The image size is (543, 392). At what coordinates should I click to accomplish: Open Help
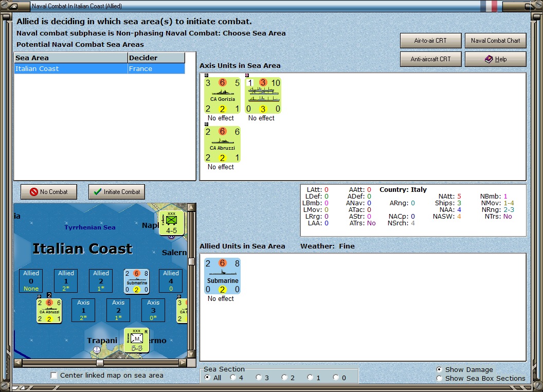tap(495, 59)
